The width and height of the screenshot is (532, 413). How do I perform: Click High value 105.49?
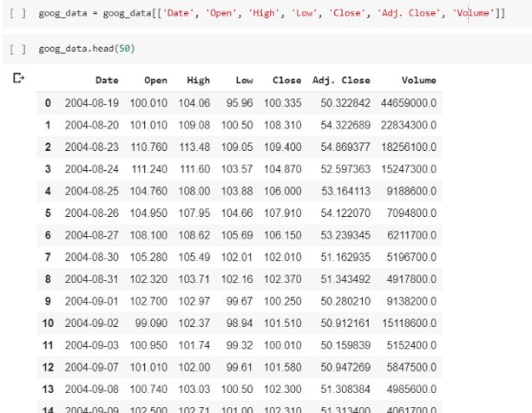click(x=194, y=257)
